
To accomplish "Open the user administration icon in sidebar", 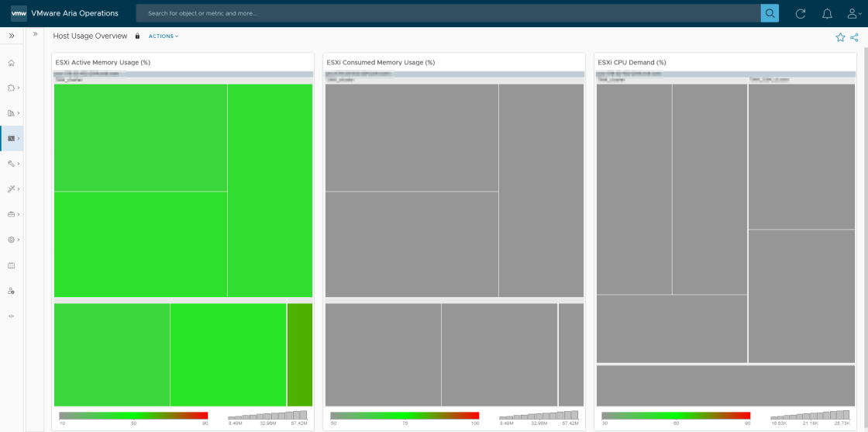I will pyautogui.click(x=11, y=291).
